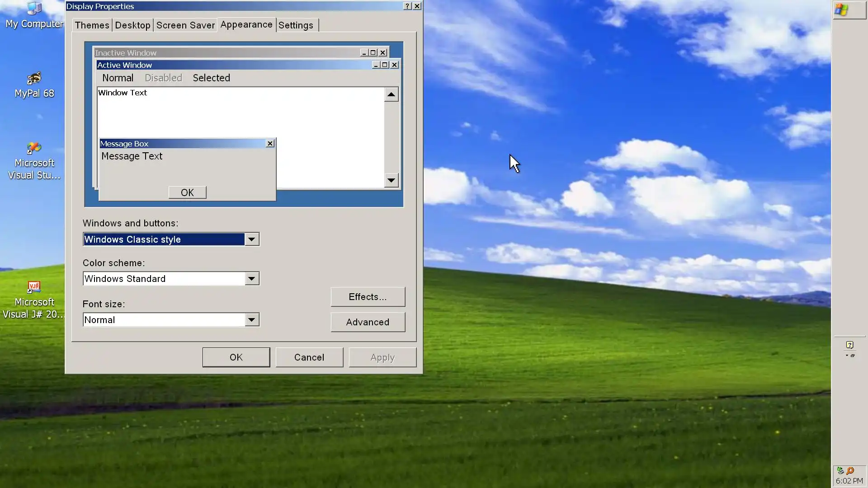Click the language bar restore icon

(x=853, y=356)
